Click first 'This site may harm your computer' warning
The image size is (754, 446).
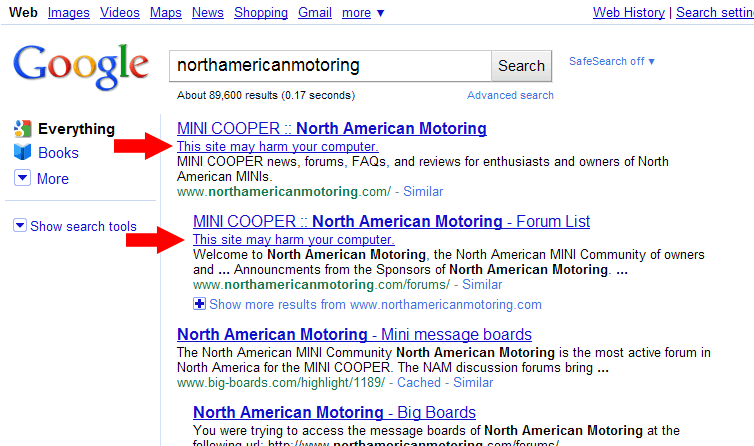(x=278, y=147)
